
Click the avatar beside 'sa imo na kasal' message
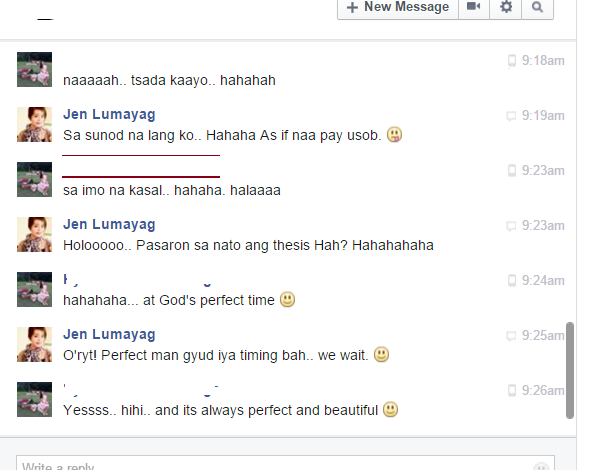[x=35, y=179]
